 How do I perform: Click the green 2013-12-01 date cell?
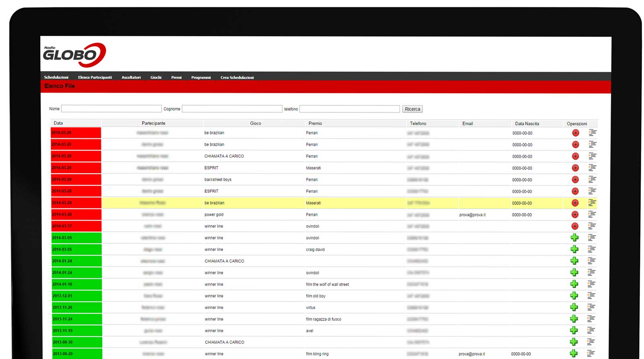[76, 296]
